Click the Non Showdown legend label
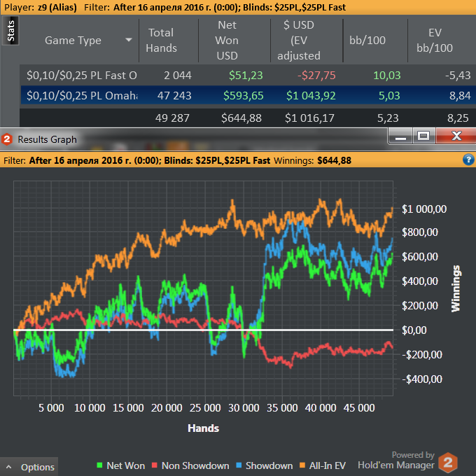 (x=195, y=465)
